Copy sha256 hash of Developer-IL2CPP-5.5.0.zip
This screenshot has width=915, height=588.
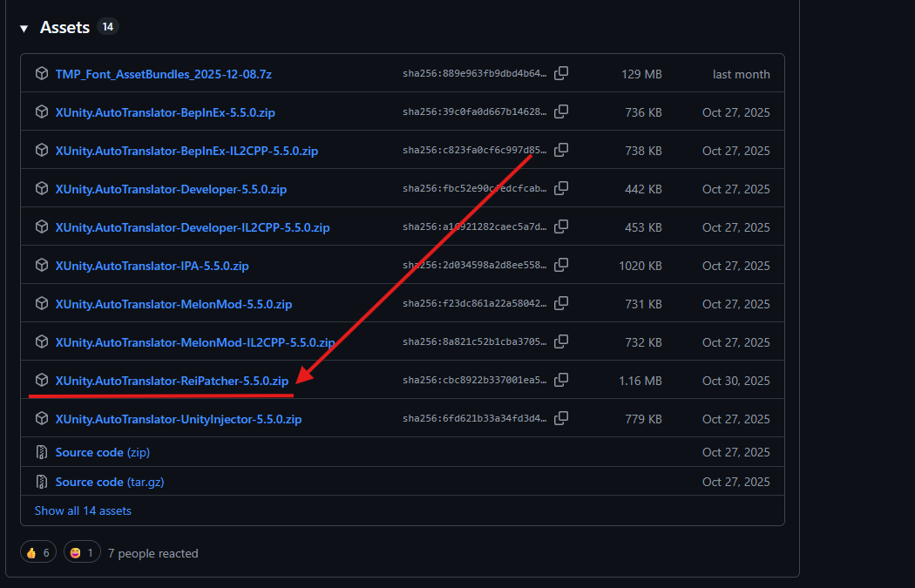561,226
